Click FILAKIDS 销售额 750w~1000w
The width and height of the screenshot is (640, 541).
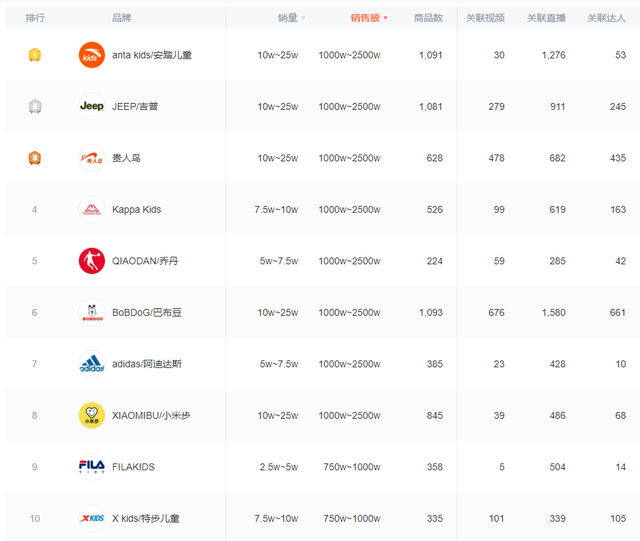pos(352,467)
